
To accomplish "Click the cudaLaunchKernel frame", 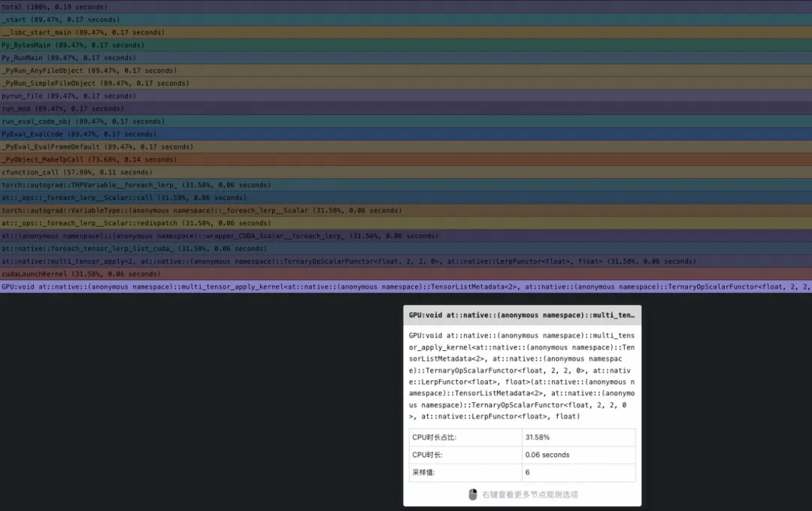I will (x=406, y=274).
